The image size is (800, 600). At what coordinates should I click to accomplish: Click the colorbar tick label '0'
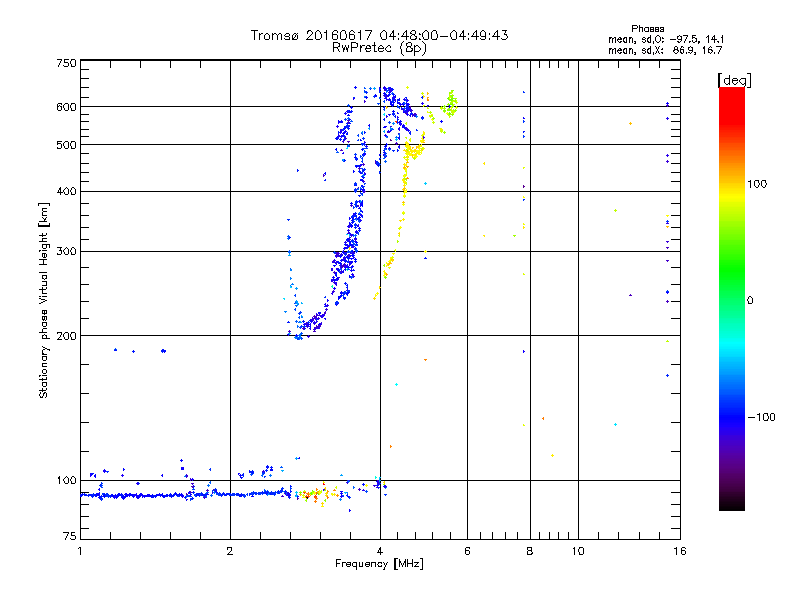750,301
